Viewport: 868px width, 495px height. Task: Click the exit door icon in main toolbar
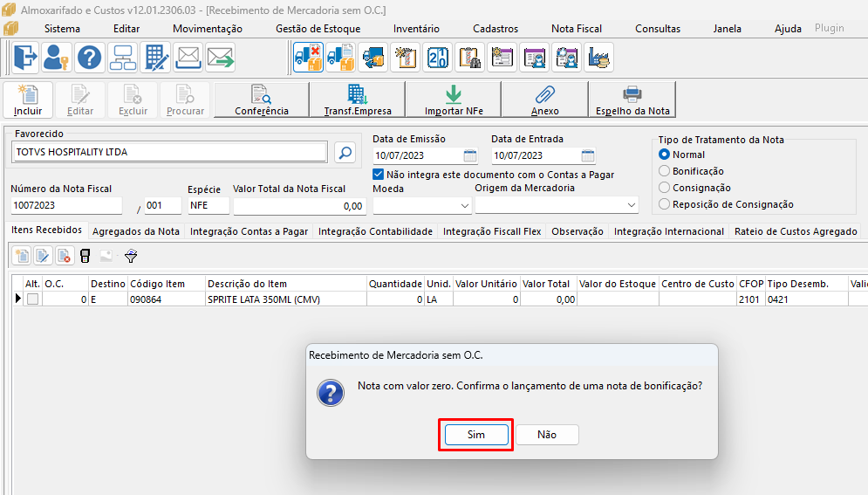point(25,58)
